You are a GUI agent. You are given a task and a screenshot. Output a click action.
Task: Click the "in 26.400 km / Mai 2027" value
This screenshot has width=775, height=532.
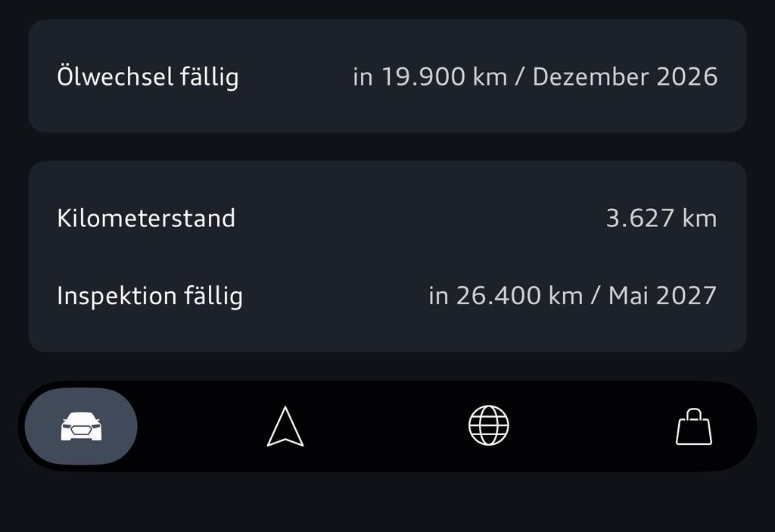tap(572, 295)
